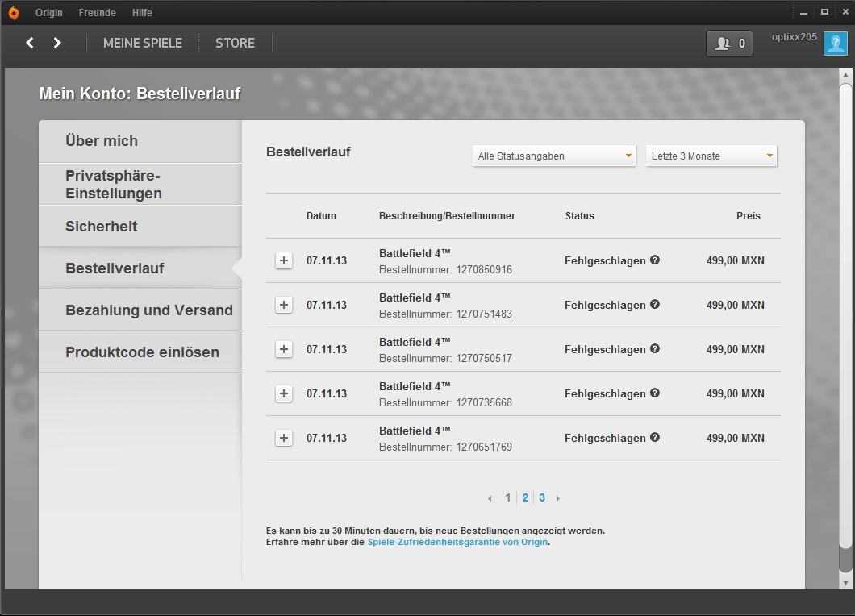Screen dimensions: 855x616
Task: Click help icon for order 1270750517
Action: coord(655,348)
